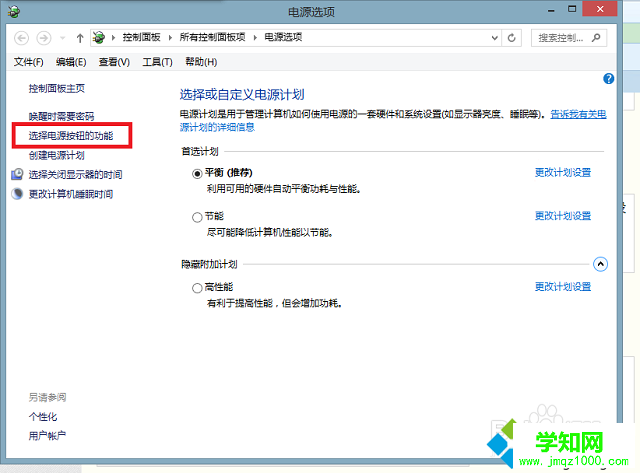Click 所有控制面板项 breadcrumb
640x473 pixels.
tap(213, 37)
